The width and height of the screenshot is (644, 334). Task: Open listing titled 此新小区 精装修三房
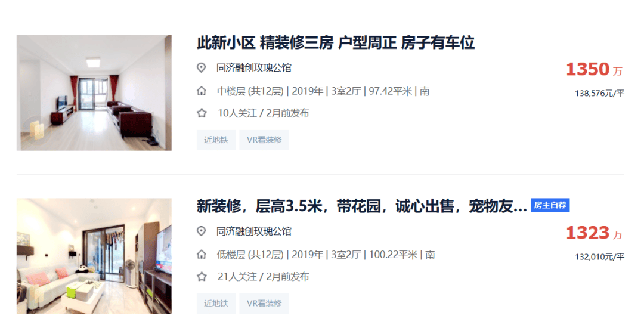[x=336, y=43]
